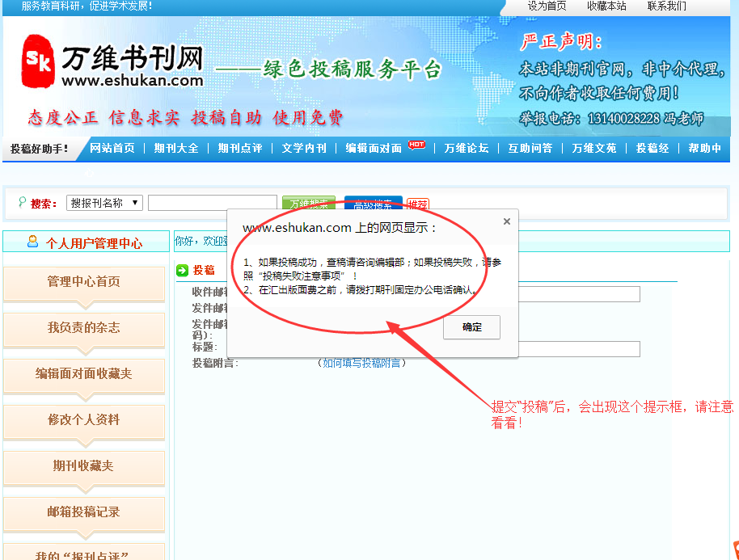
Task: Select 修改个人资料 in the sidebar
Action: (x=83, y=420)
